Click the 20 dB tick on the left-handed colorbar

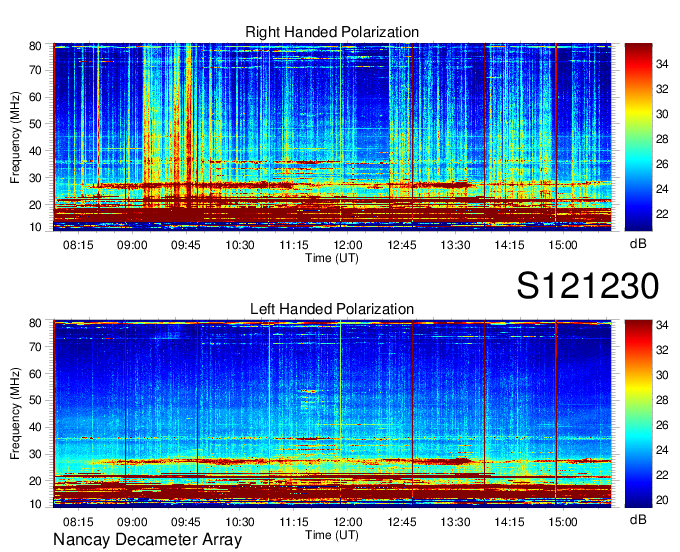[x=662, y=500]
